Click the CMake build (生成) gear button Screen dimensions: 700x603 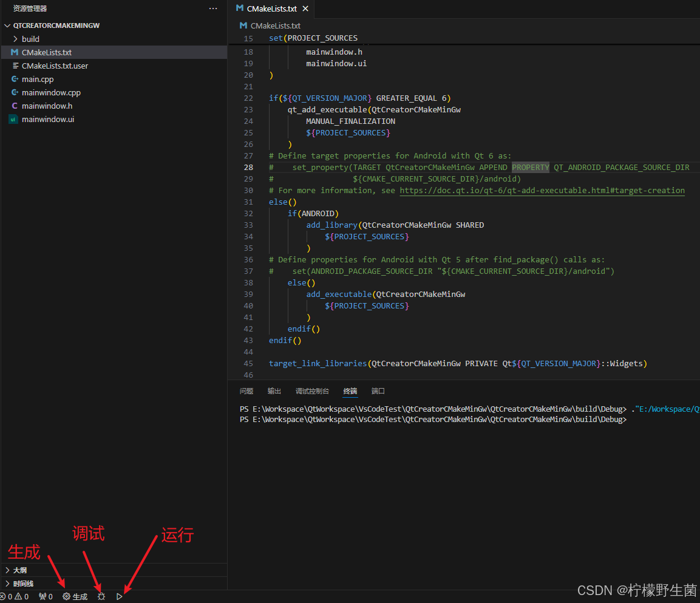click(75, 597)
